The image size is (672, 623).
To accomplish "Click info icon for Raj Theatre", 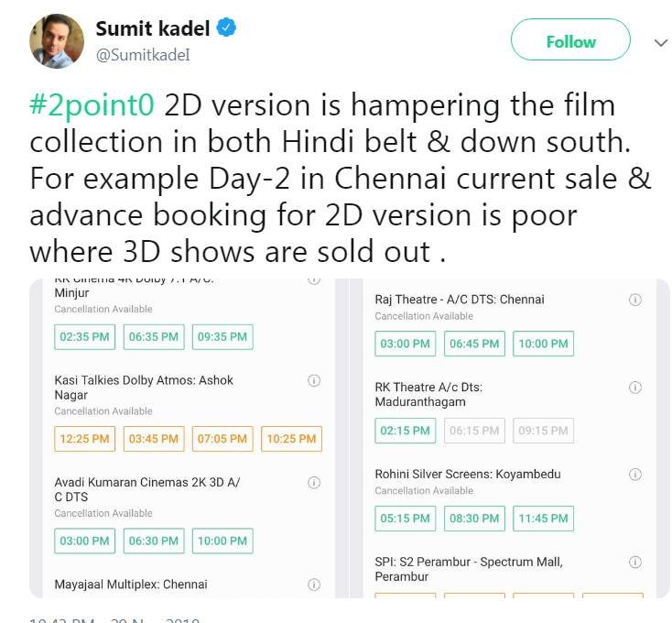I will (635, 300).
